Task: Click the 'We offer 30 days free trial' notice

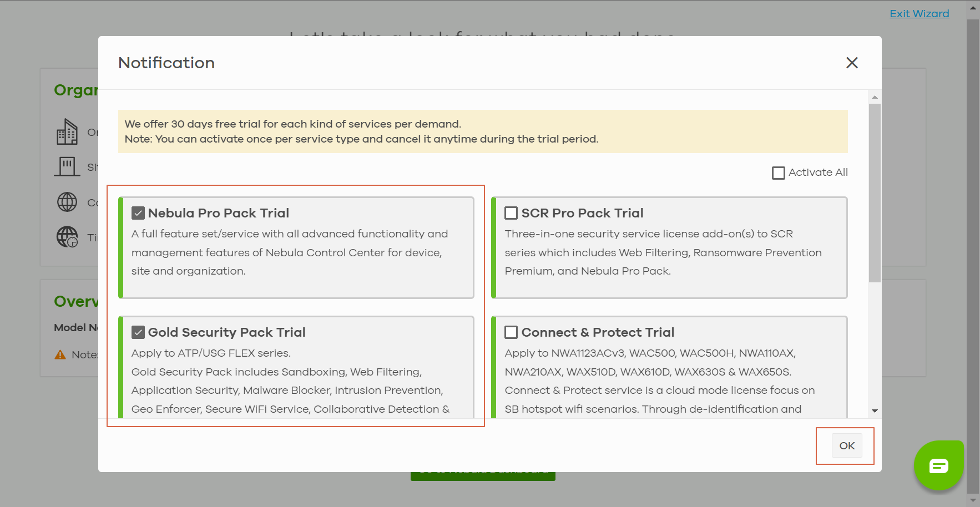Action: (x=483, y=131)
